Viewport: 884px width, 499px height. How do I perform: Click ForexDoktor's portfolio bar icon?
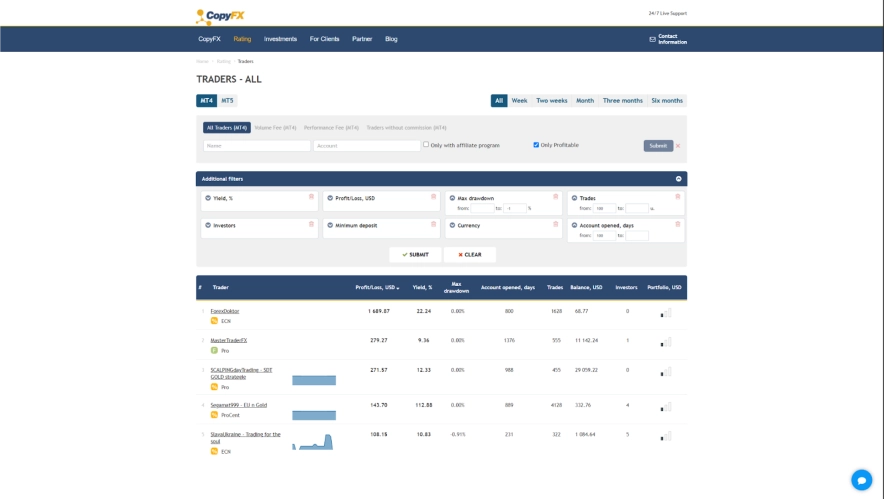(665, 313)
